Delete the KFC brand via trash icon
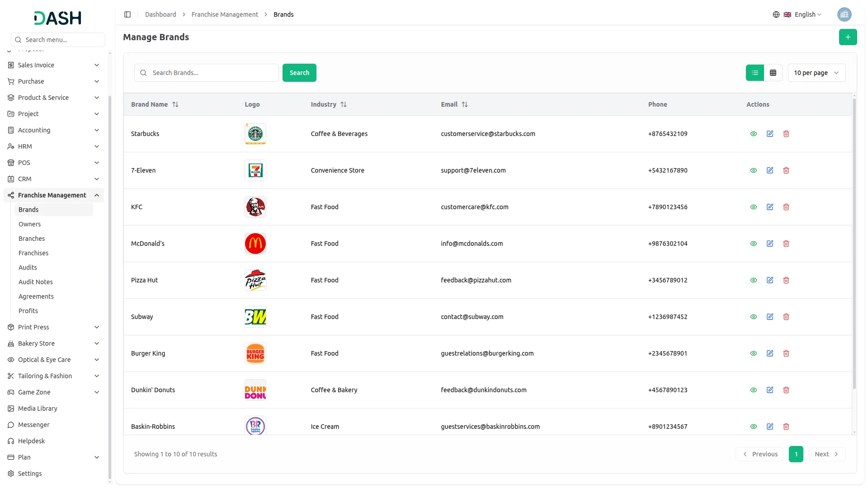This screenshot has height=488, width=868. (786, 207)
